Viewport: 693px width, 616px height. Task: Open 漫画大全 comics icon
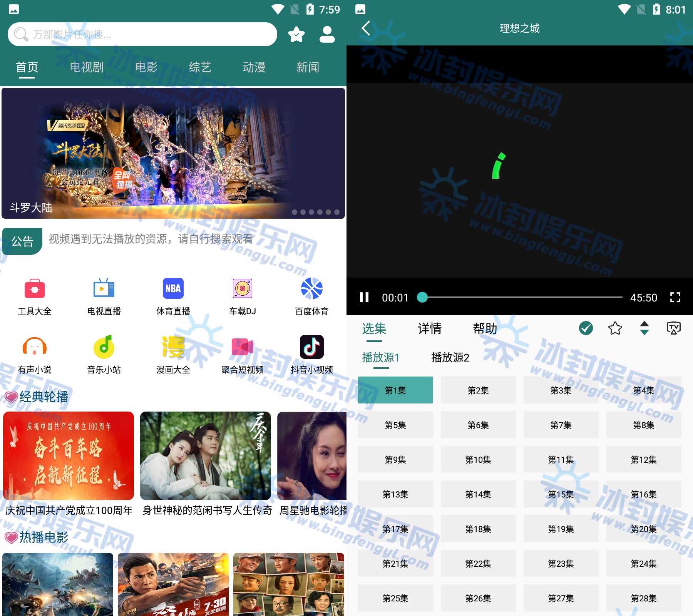173,347
